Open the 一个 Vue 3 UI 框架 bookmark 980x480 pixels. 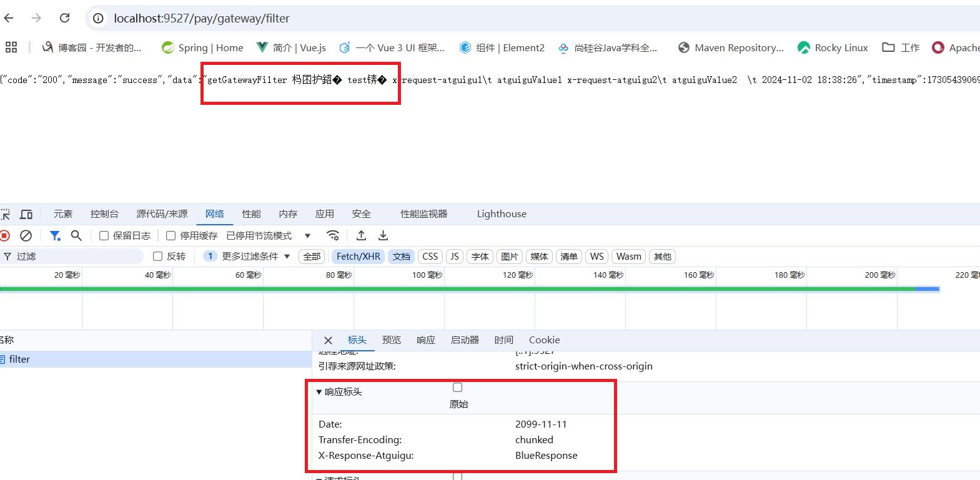pos(392,47)
